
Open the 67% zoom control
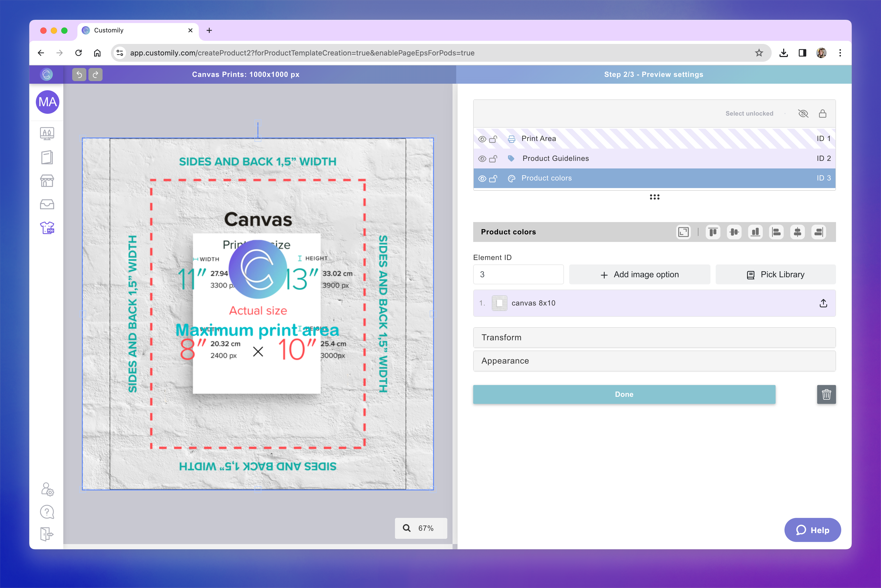[x=421, y=528]
